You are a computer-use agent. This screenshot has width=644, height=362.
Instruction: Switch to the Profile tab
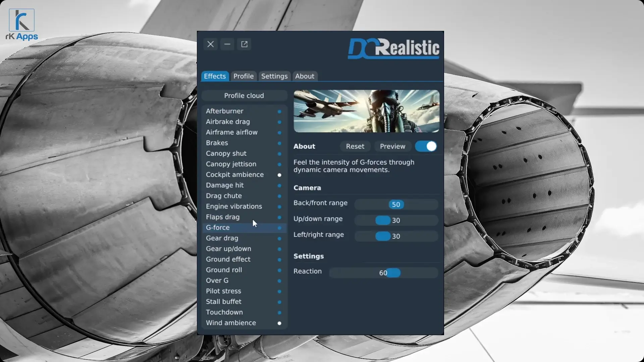[244, 76]
